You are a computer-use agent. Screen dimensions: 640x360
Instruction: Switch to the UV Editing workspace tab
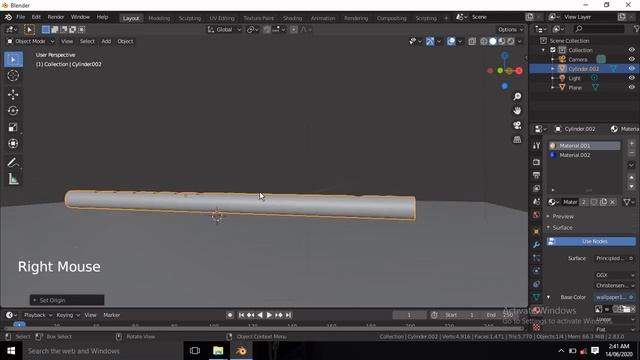pos(222,18)
